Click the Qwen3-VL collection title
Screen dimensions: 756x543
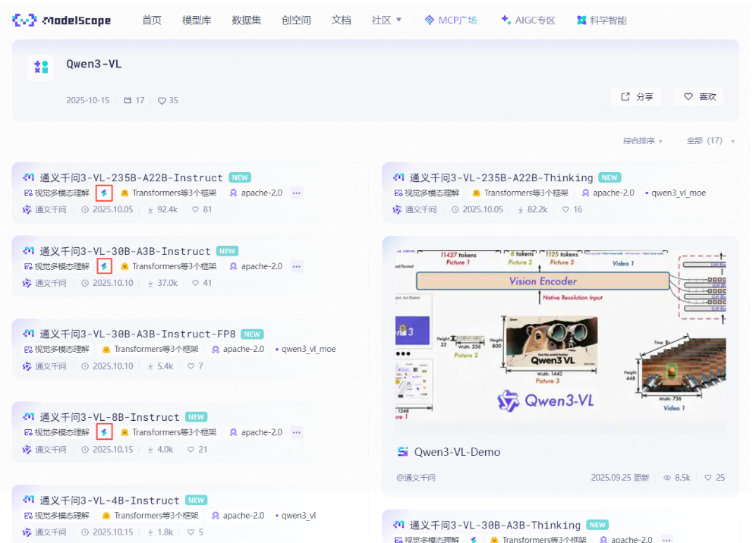pos(94,64)
